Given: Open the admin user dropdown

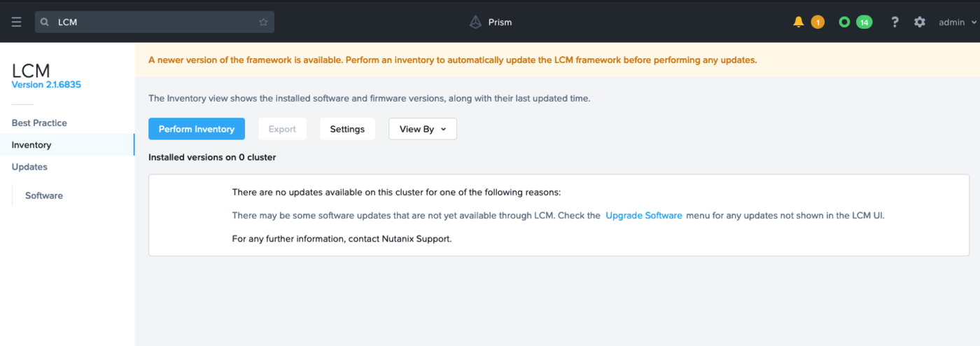Looking at the screenshot, I should pyautogui.click(x=957, y=22).
